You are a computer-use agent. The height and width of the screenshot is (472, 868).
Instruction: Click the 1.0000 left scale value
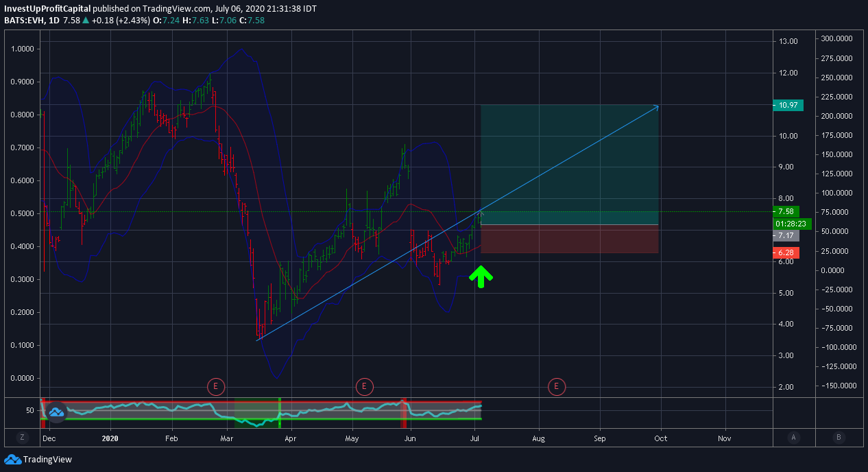coord(23,49)
